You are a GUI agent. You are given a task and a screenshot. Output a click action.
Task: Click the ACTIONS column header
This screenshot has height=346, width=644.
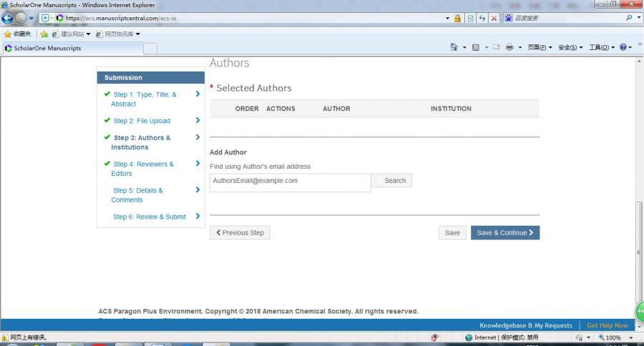point(280,109)
